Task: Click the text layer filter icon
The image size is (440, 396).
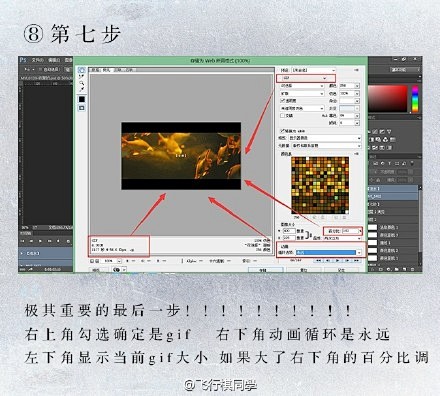Action: (x=390, y=164)
